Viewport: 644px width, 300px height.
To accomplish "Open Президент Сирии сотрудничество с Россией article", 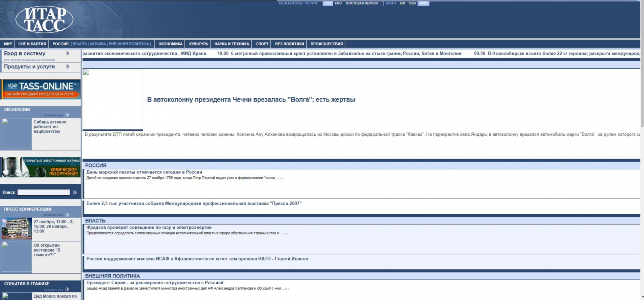I will coord(155,283).
